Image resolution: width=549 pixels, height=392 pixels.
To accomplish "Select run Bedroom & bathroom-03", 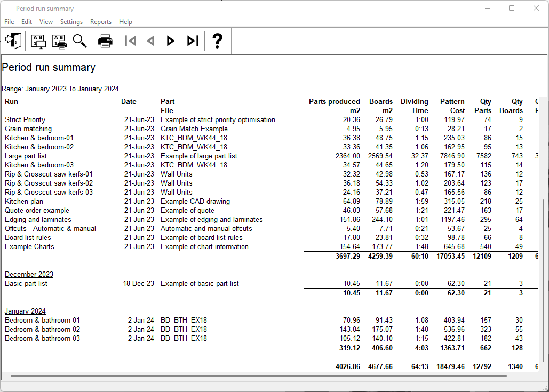I will [42, 339].
